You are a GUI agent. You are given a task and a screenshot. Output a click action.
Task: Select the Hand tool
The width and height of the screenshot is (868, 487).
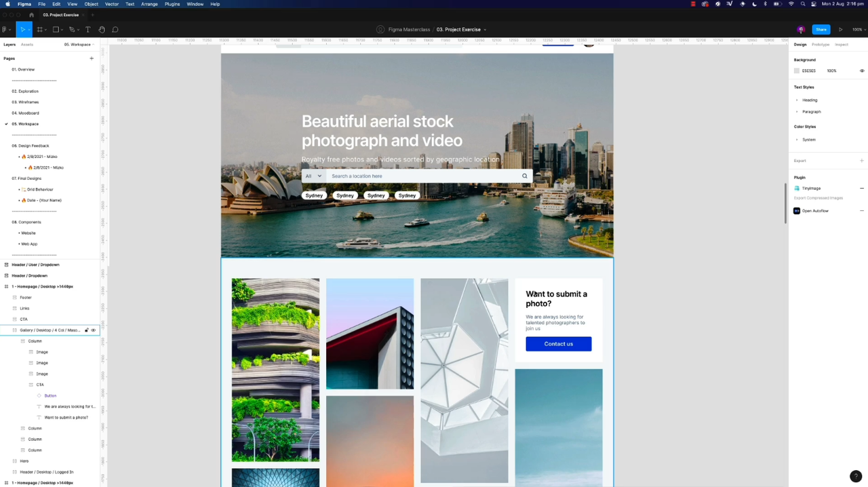click(x=102, y=29)
